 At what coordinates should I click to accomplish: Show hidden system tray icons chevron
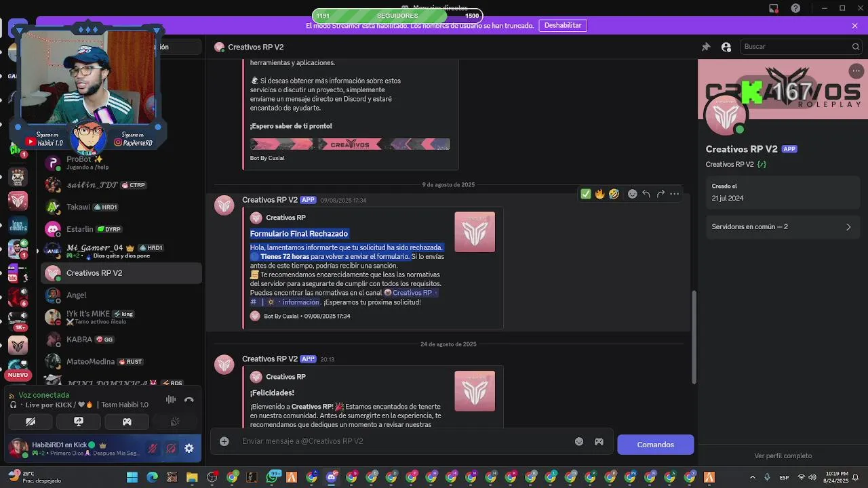(x=753, y=478)
